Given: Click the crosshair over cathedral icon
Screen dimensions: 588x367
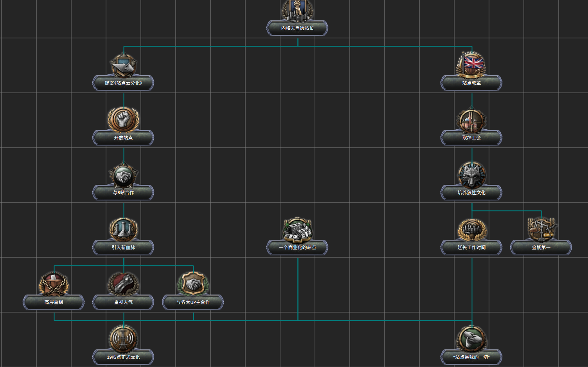Looking at the screenshot, I should (472, 120).
